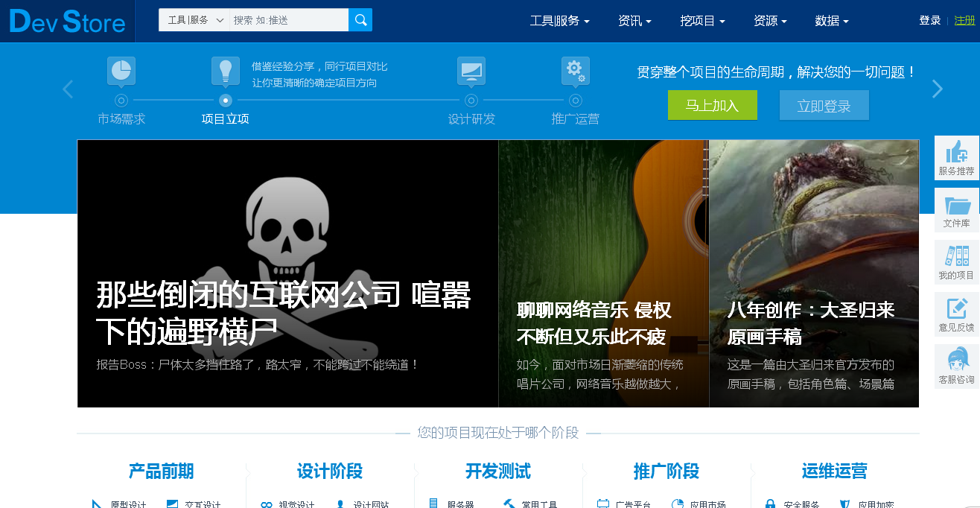This screenshot has height=508, width=980.
Task: Select the 项目立项 lightbulb icon
Action: click(226, 71)
